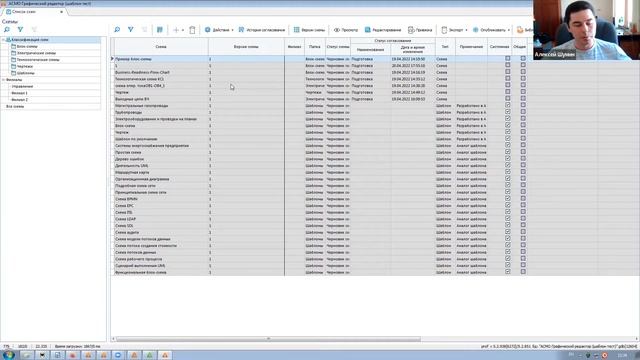Click Редактирование in the toolbar
Viewport: 640px width, 360px height.
tap(383, 30)
